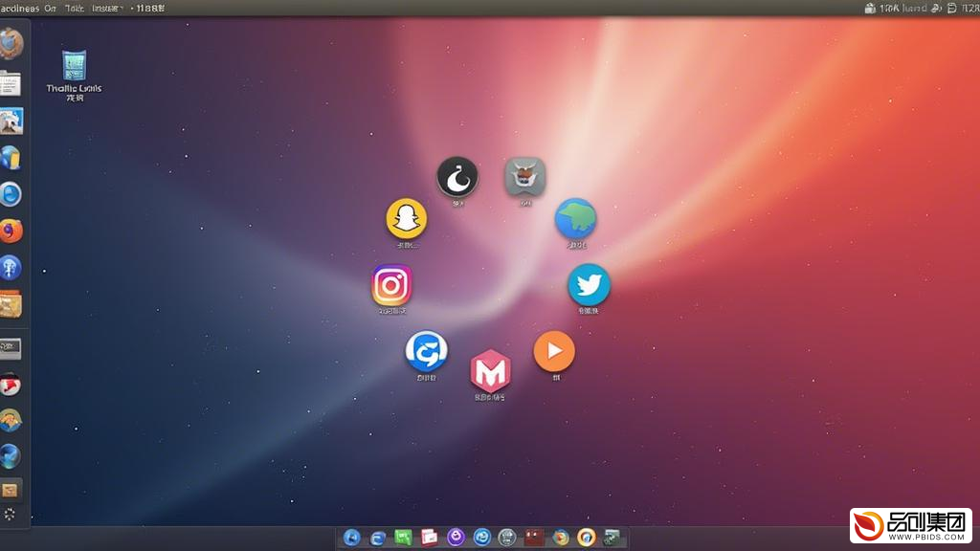
Task: Launch the blue globe with green land icon
Action: [575, 219]
